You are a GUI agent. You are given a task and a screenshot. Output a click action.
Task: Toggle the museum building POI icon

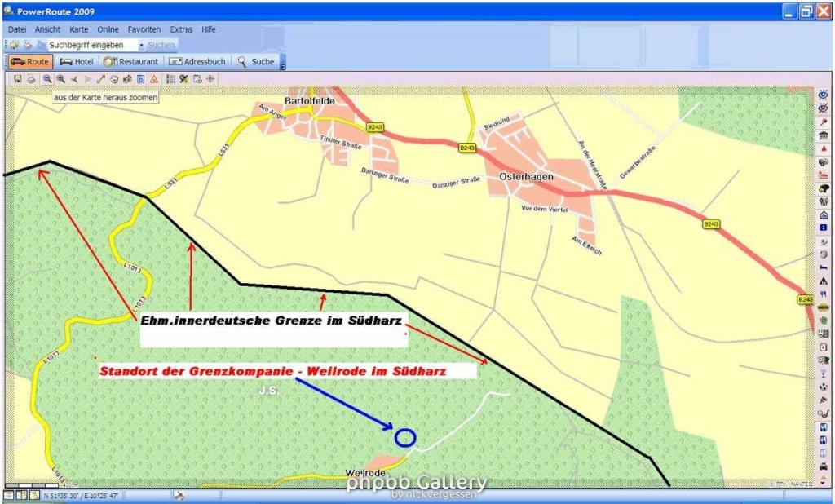pos(824,135)
